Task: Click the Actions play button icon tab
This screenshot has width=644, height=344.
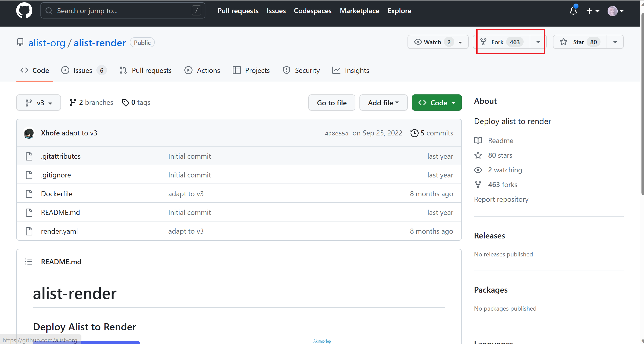Action: (188, 70)
